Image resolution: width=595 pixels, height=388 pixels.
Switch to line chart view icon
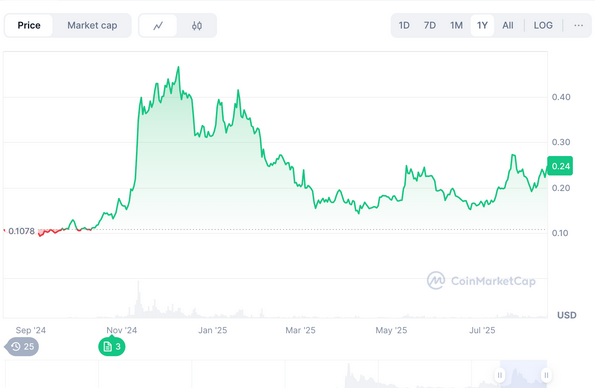coord(158,26)
